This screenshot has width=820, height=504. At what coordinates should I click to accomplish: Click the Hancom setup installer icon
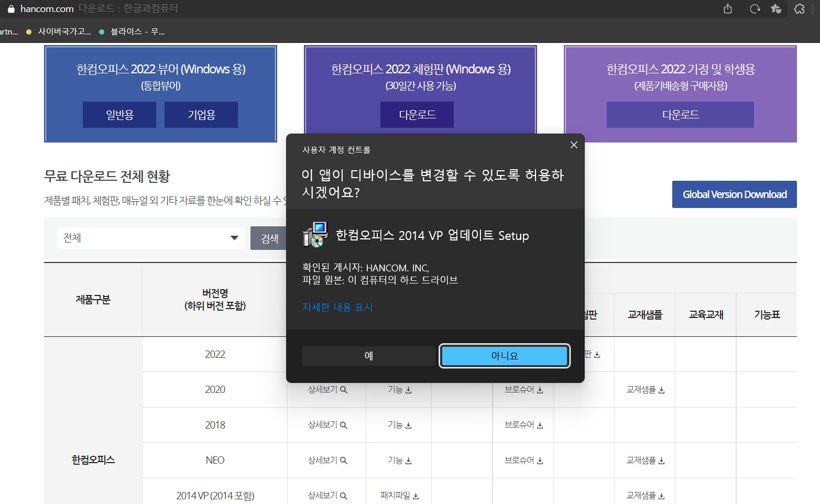(315, 235)
